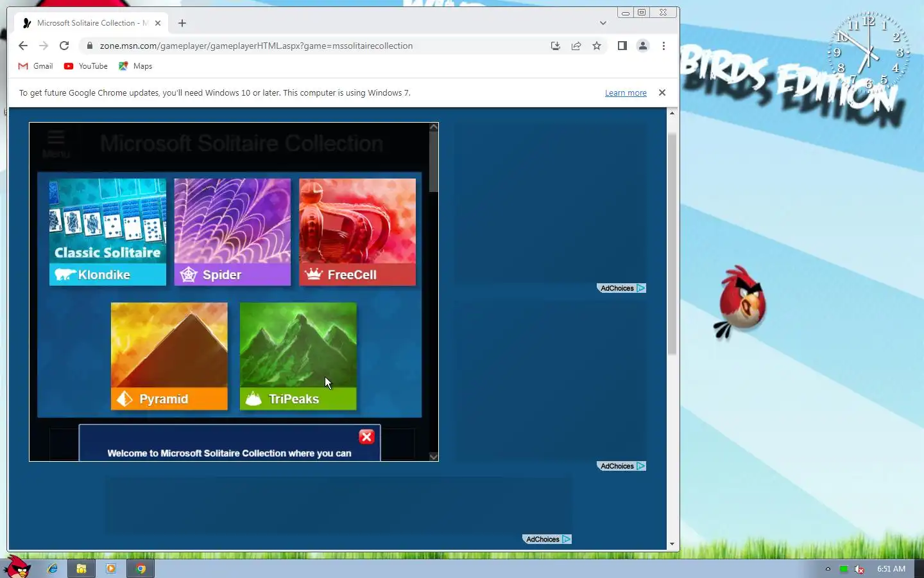Click AdChoices on the middle right ad

click(x=621, y=466)
